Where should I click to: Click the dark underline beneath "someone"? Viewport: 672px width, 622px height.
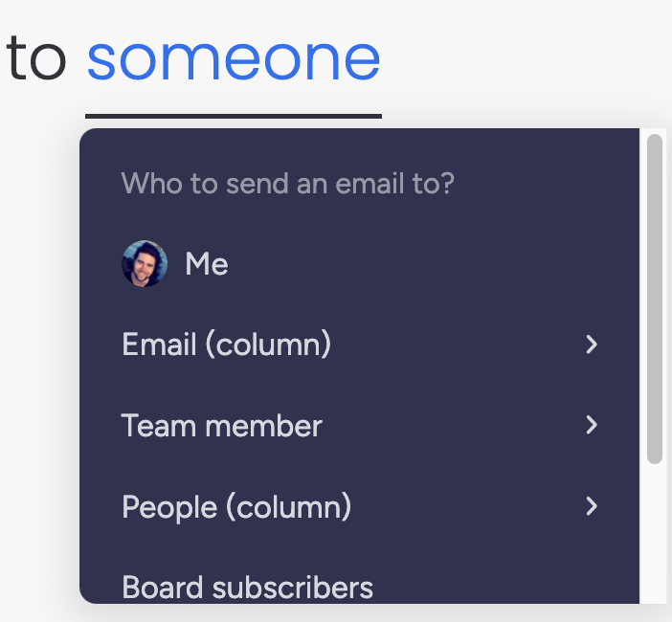234,116
